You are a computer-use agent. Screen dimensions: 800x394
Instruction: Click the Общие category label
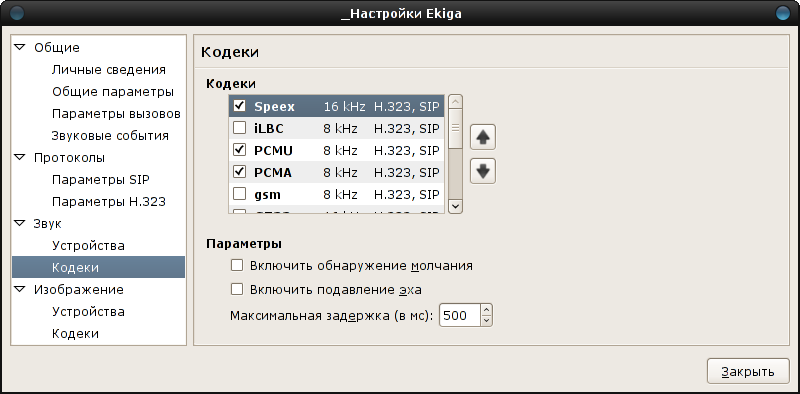[57, 48]
